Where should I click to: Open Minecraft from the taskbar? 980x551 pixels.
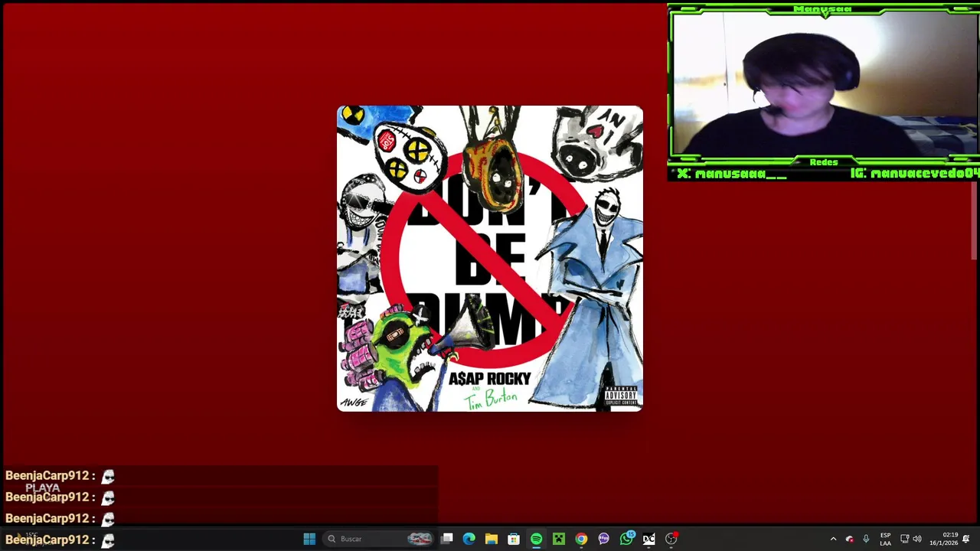pos(559,539)
